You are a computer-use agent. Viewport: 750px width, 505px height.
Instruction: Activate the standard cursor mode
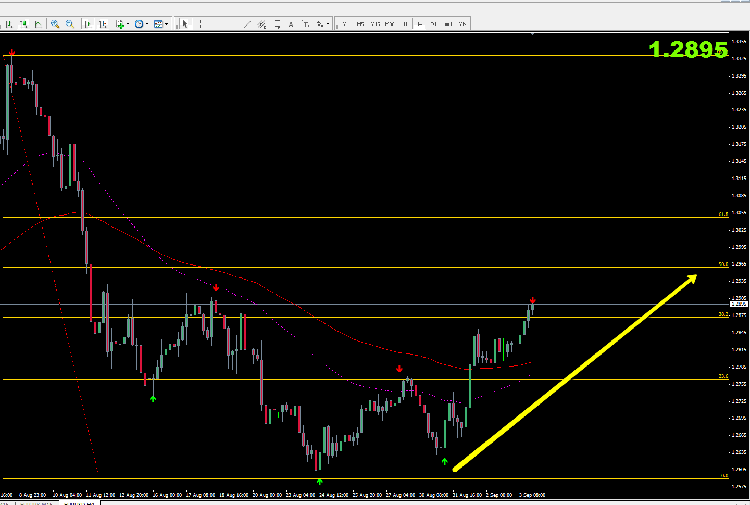pos(185,23)
